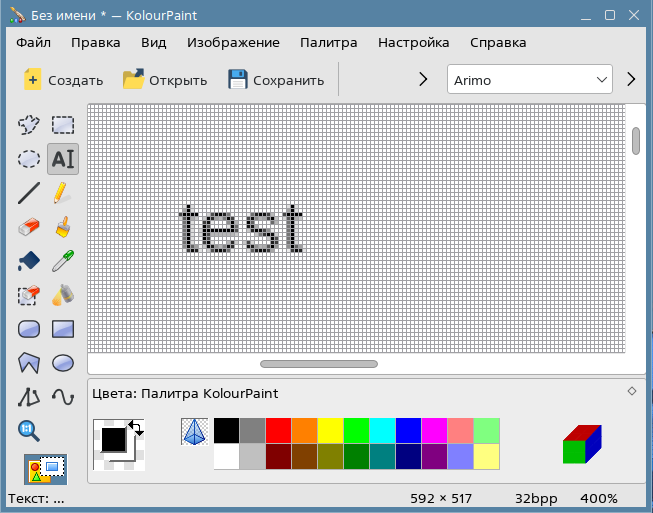Open the Палитра menu

point(328,43)
